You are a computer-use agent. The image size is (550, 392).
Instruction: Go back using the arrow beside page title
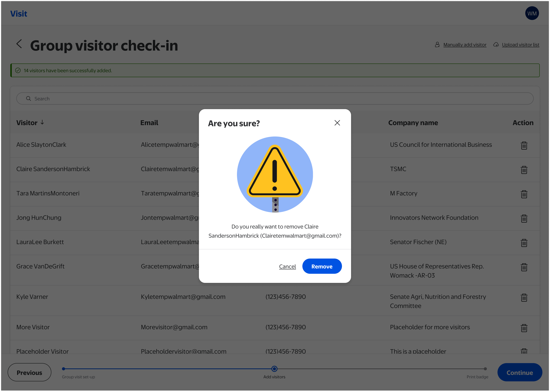[19, 44]
